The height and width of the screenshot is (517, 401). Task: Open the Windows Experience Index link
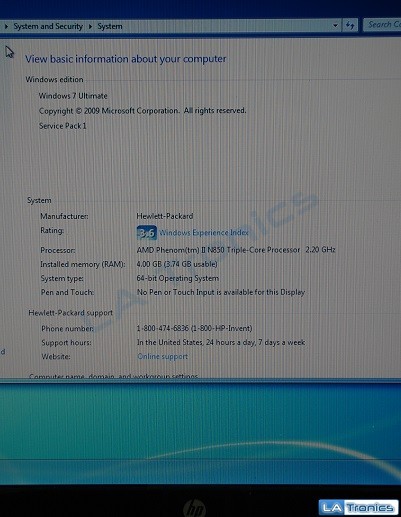pos(204,233)
